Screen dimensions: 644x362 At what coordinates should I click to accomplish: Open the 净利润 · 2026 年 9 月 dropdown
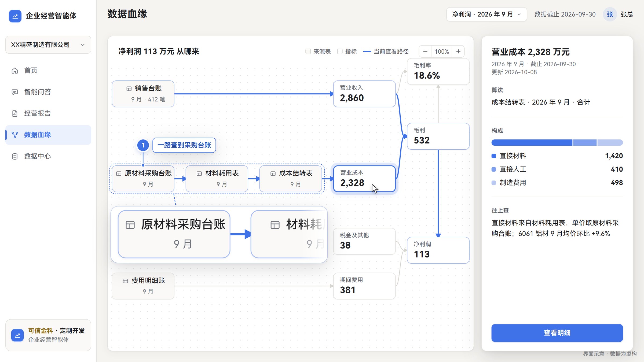point(486,14)
